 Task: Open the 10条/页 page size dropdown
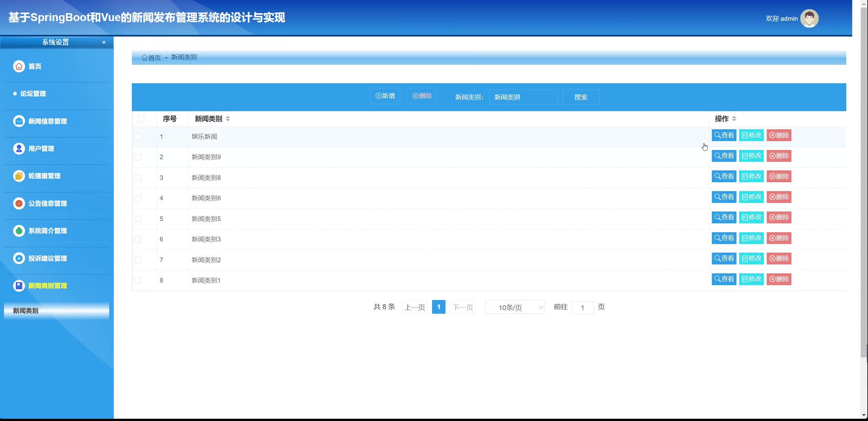pos(515,307)
